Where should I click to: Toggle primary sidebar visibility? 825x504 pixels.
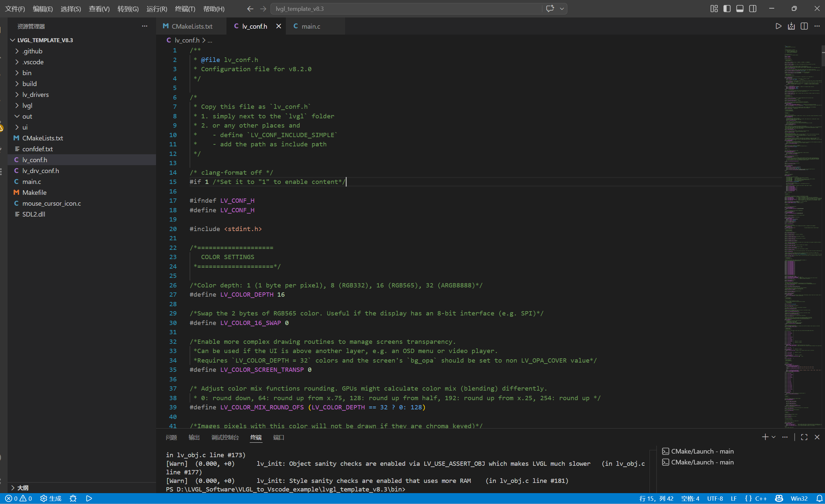[727, 9]
